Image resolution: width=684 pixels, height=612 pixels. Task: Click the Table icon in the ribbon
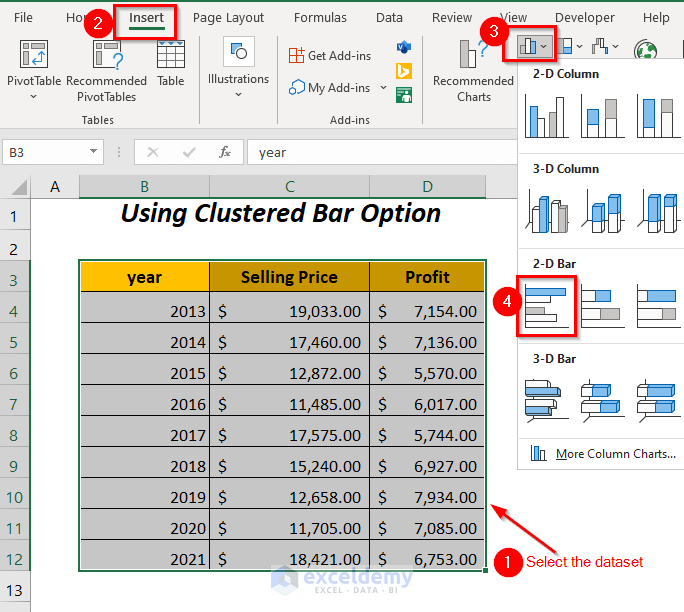coord(171,65)
